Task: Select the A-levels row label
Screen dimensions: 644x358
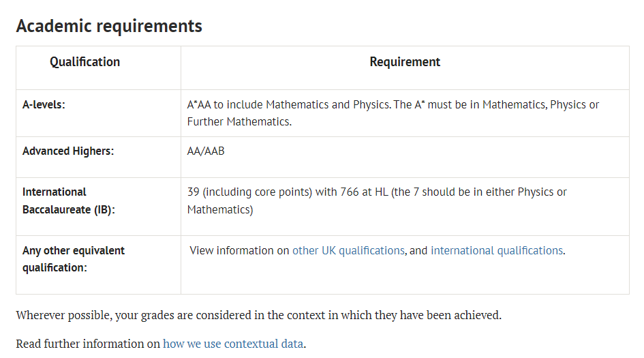Action: coord(44,104)
